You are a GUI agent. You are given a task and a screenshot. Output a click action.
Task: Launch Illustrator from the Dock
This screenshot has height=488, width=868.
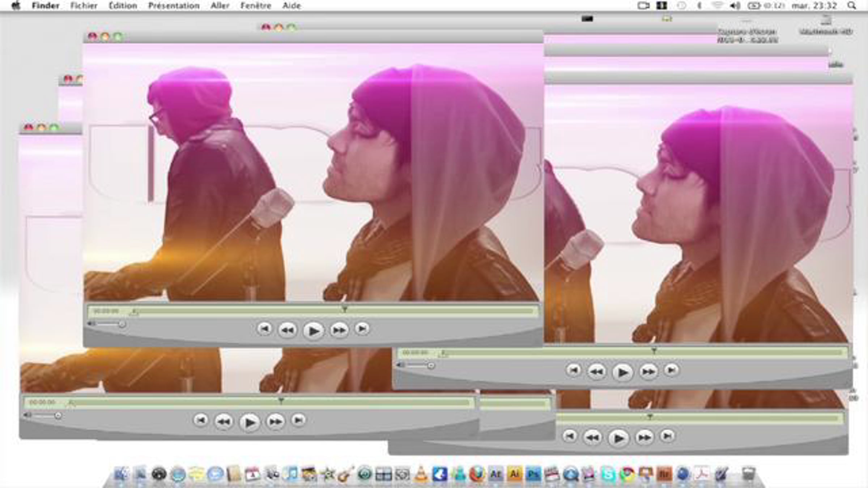(515, 474)
